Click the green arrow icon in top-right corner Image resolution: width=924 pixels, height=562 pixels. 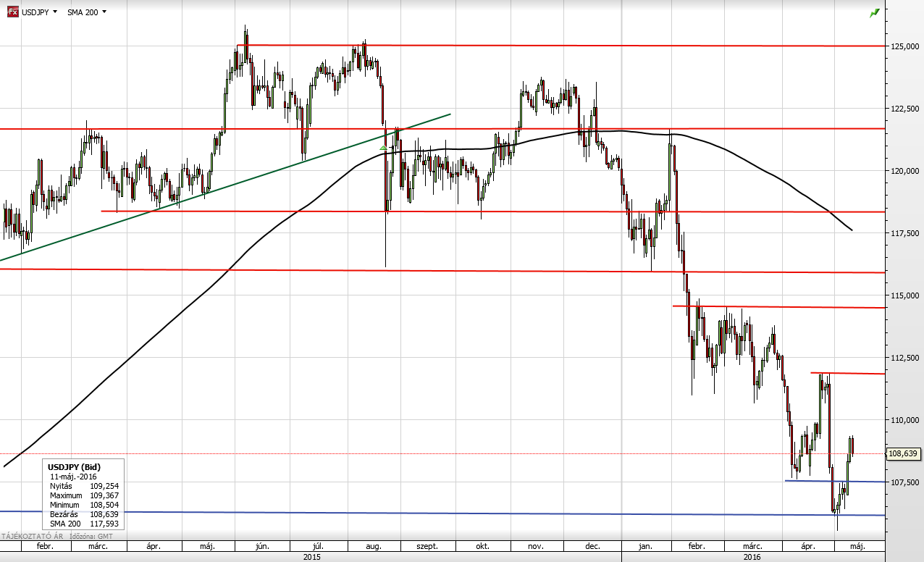[875, 12]
